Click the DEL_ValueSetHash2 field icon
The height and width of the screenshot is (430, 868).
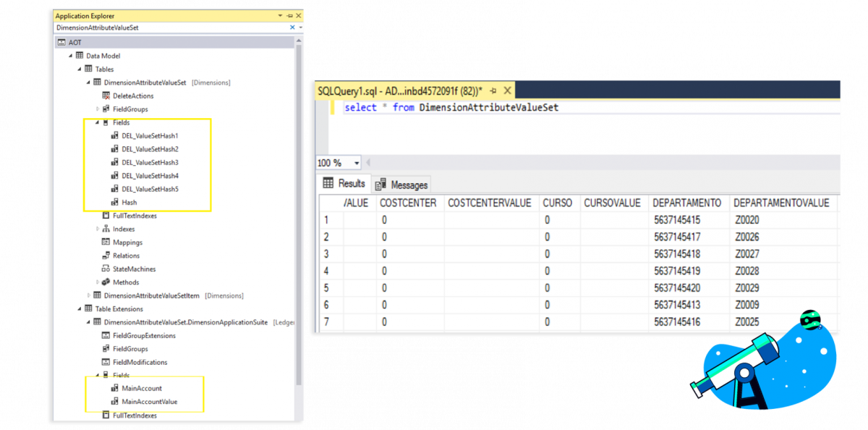tap(114, 149)
